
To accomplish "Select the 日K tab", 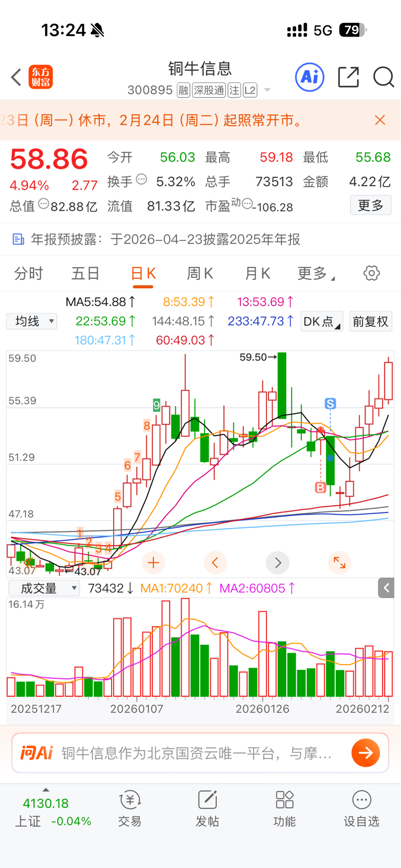I will 143,273.
